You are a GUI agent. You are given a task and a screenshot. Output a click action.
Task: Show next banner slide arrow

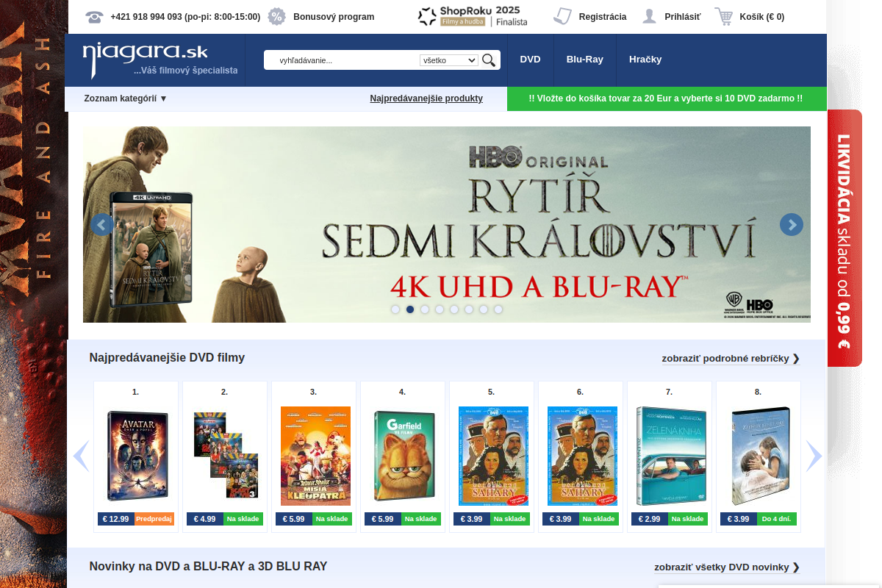click(792, 225)
